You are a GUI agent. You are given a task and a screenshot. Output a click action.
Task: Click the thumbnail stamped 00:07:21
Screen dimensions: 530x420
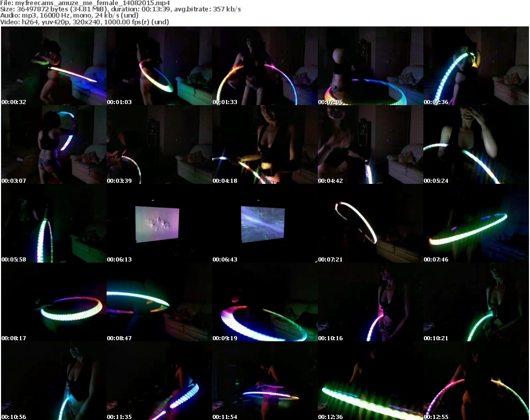pyautogui.click(x=371, y=224)
